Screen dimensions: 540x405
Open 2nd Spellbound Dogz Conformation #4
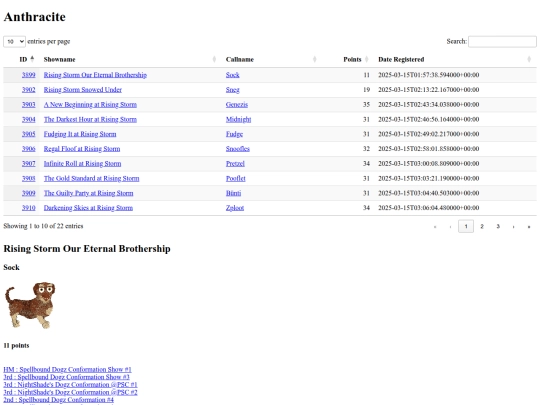59,400
